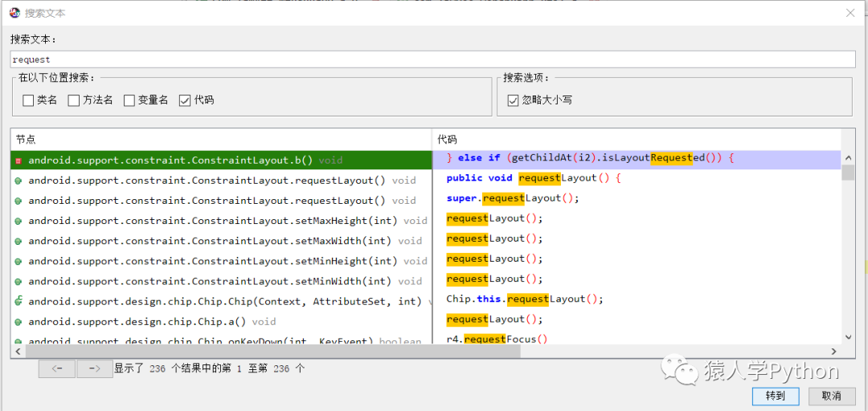Click the 代码 column header
Screen dimensions: 868x411
636,140
